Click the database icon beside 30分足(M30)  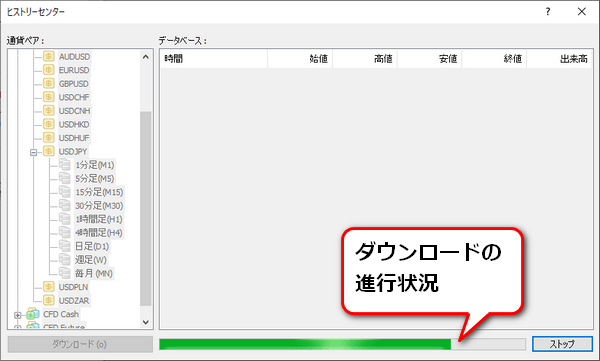click(65, 206)
